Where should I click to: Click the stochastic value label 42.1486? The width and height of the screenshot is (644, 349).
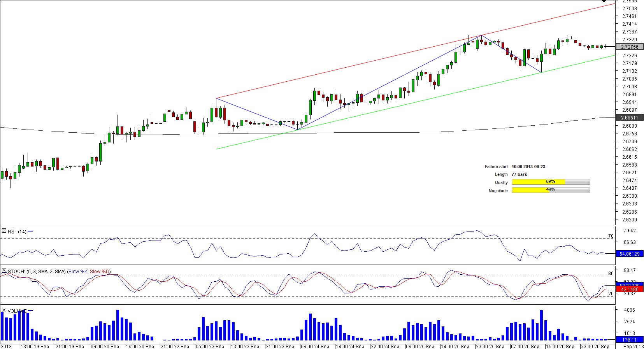tap(630, 289)
